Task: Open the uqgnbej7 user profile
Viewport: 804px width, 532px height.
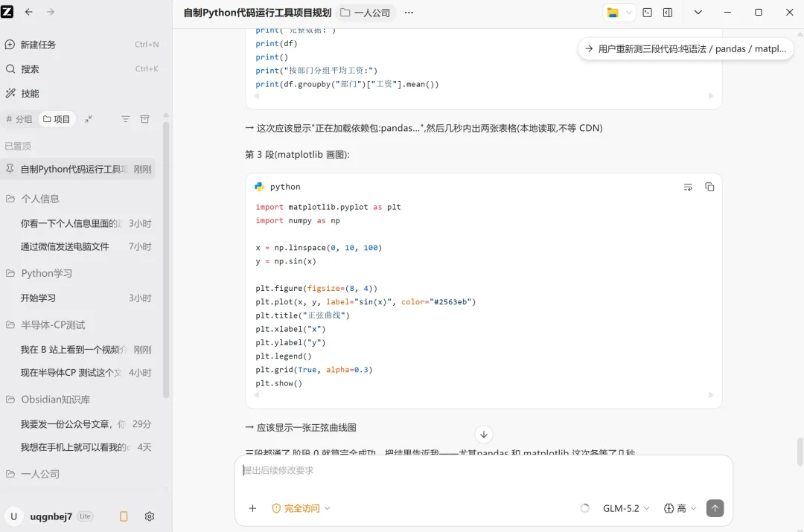Action: coord(51,516)
